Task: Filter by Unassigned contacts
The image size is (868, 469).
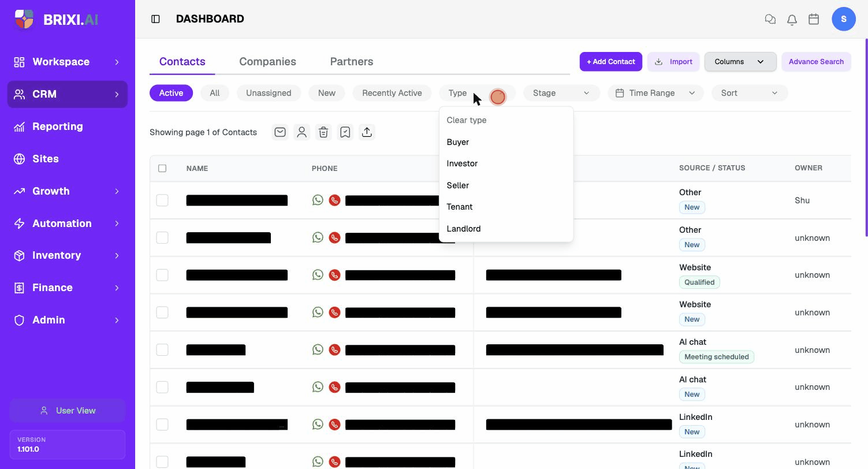Action: 269,93
